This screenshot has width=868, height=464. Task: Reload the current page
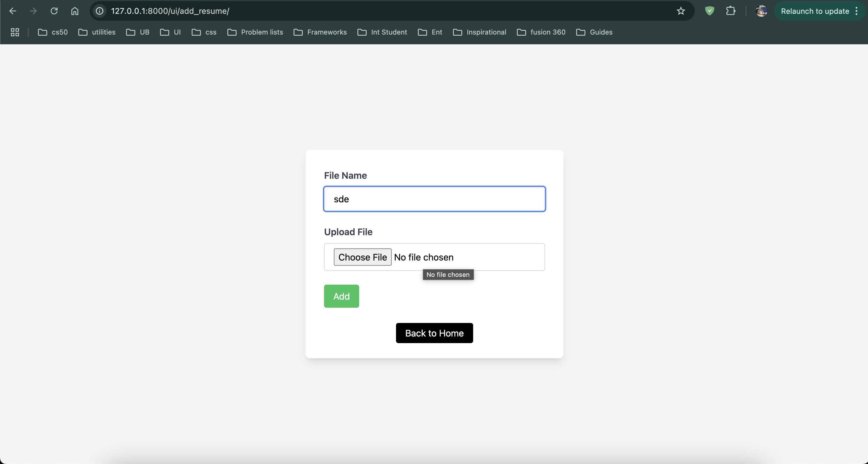pos(54,11)
